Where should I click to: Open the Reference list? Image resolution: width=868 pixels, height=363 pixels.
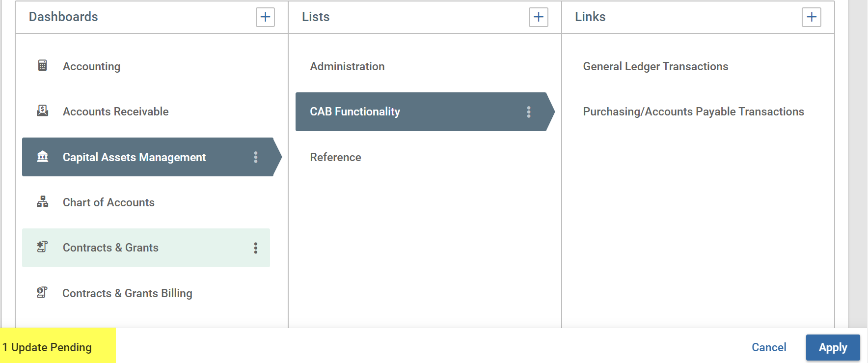[x=335, y=157]
